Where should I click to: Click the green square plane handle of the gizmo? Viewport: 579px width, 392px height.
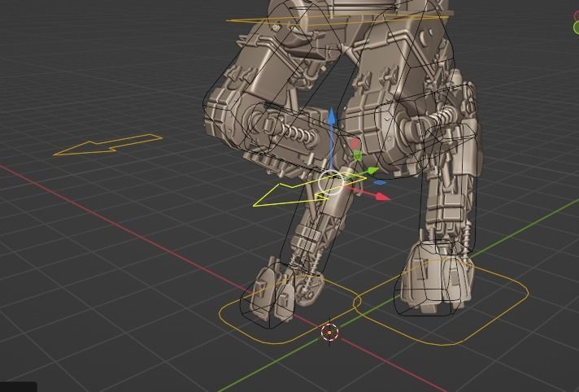pyautogui.click(x=357, y=155)
